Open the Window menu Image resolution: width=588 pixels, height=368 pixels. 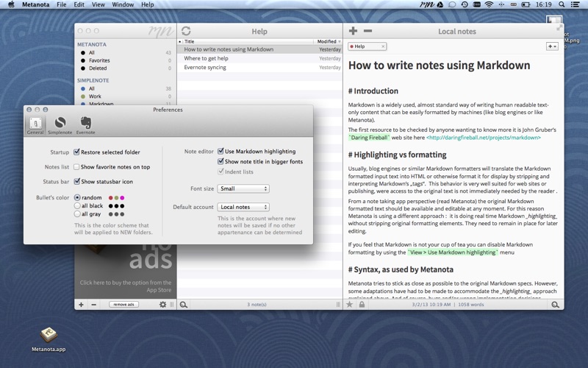(123, 4)
